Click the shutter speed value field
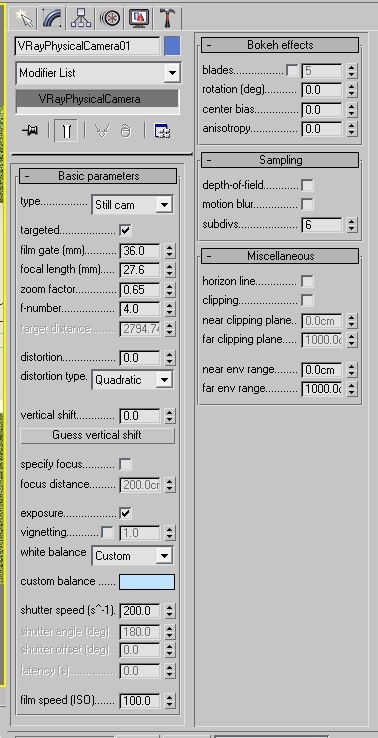 tap(140, 611)
